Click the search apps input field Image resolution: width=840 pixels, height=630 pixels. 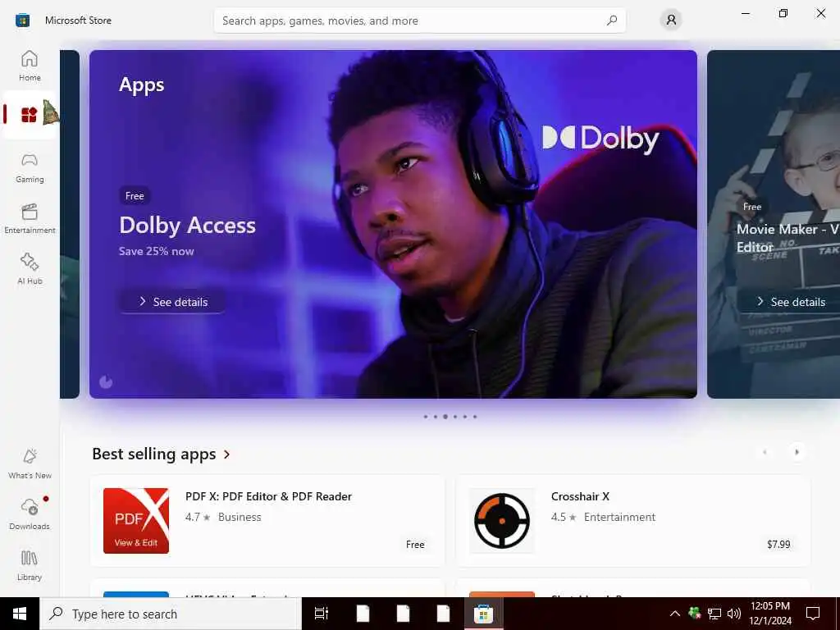tap(419, 21)
